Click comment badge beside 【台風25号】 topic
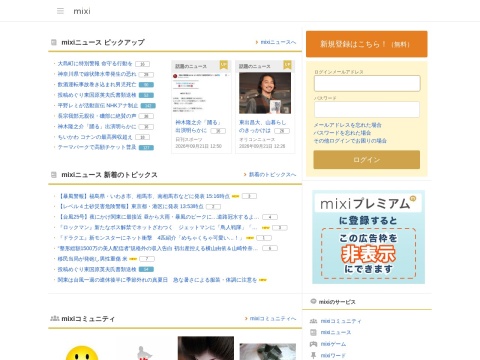The image size is (480, 360). click(270, 217)
